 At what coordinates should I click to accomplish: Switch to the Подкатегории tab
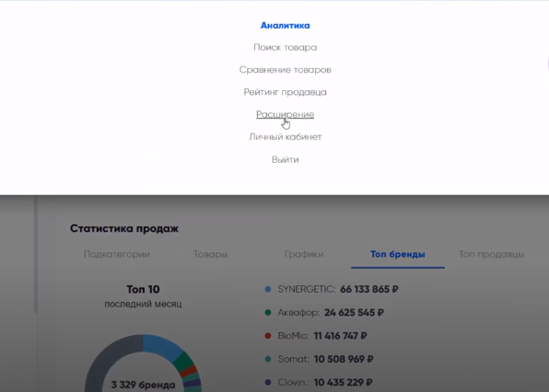pos(117,254)
